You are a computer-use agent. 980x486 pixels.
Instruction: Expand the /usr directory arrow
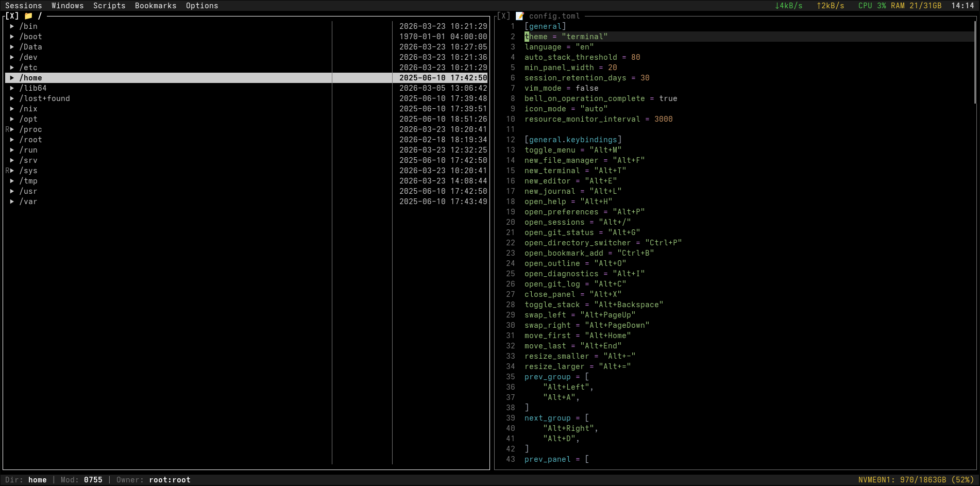point(12,191)
